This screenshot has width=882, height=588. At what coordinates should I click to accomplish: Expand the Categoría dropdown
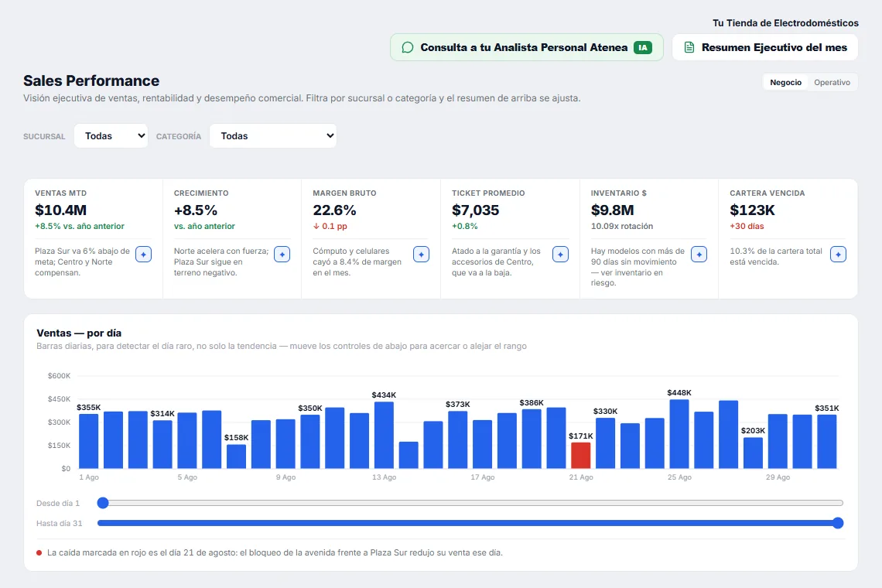(273, 135)
